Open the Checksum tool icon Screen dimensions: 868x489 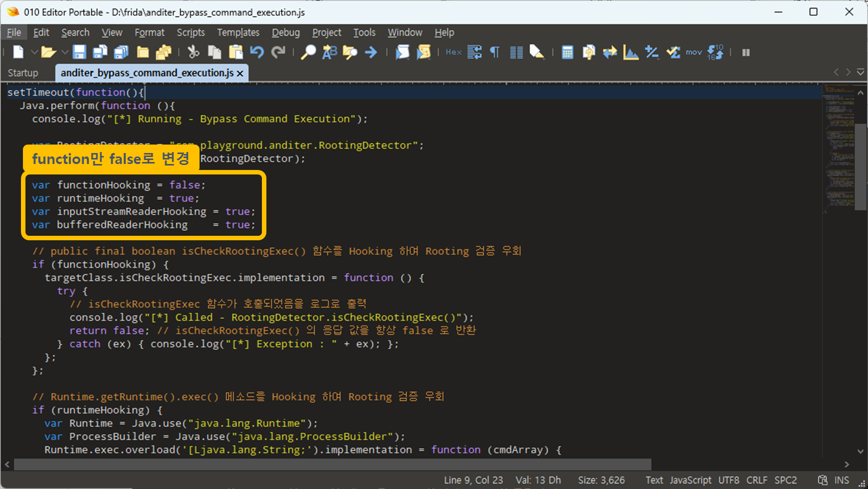coord(673,52)
